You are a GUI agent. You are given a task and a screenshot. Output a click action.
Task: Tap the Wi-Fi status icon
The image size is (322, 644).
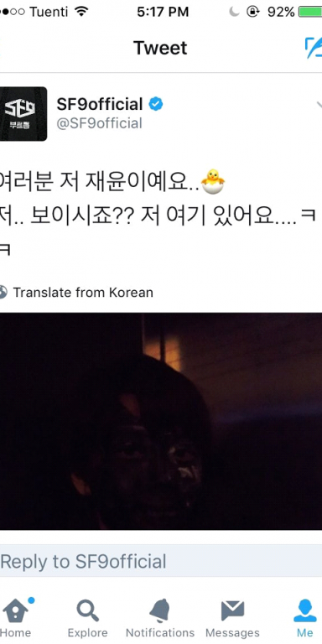pyautogui.click(x=82, y=12)
